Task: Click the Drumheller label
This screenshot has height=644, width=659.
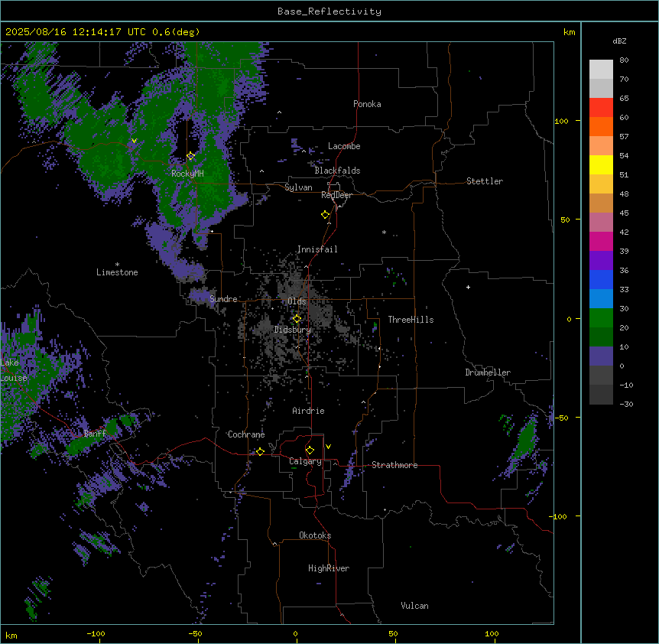Action: (488, 372)
